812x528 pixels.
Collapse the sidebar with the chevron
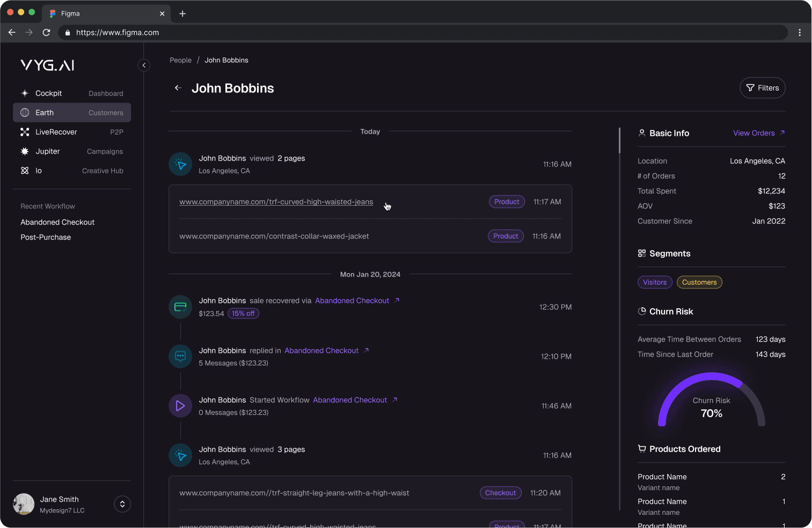pyautogui.click(x=144, y=65)
